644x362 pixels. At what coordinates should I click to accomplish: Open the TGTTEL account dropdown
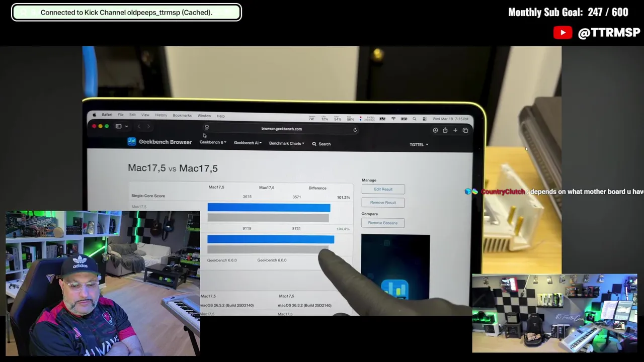click(419, 144)
